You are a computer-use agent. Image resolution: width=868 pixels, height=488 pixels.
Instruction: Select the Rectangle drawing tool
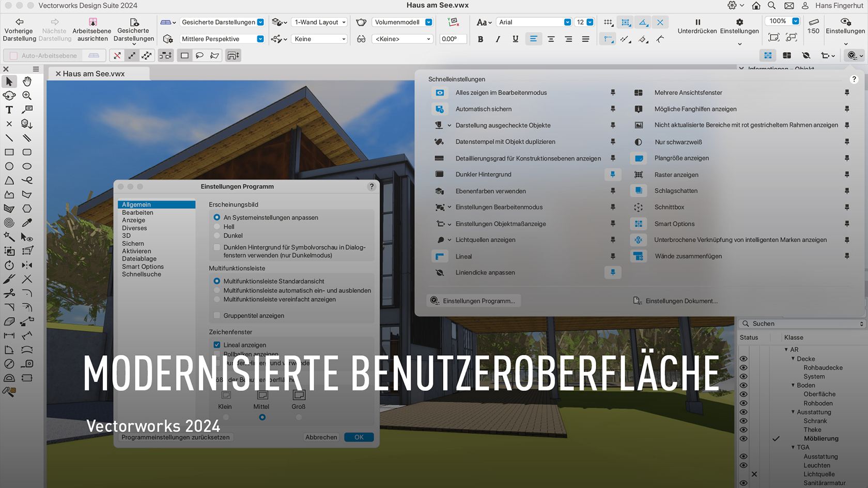(9, 152)
